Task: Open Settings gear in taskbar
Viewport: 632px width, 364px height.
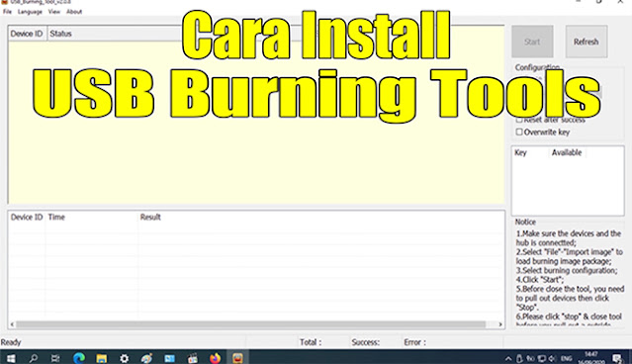Action: (x=125, y=358)
